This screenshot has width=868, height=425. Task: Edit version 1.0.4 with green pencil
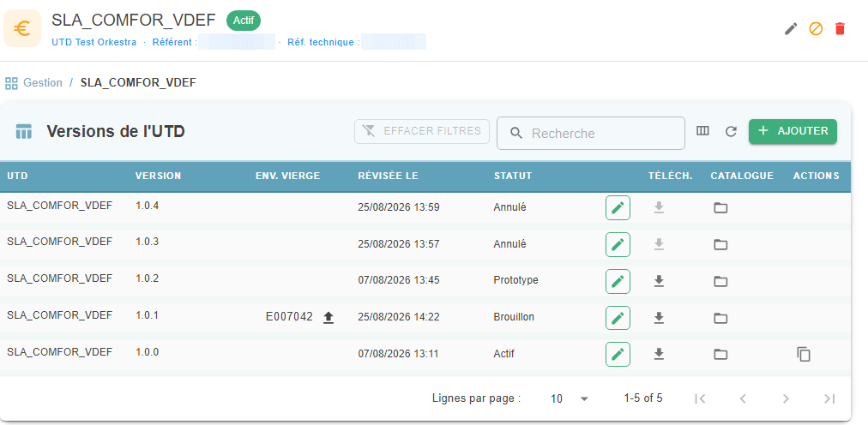click(x=618, y=208)
